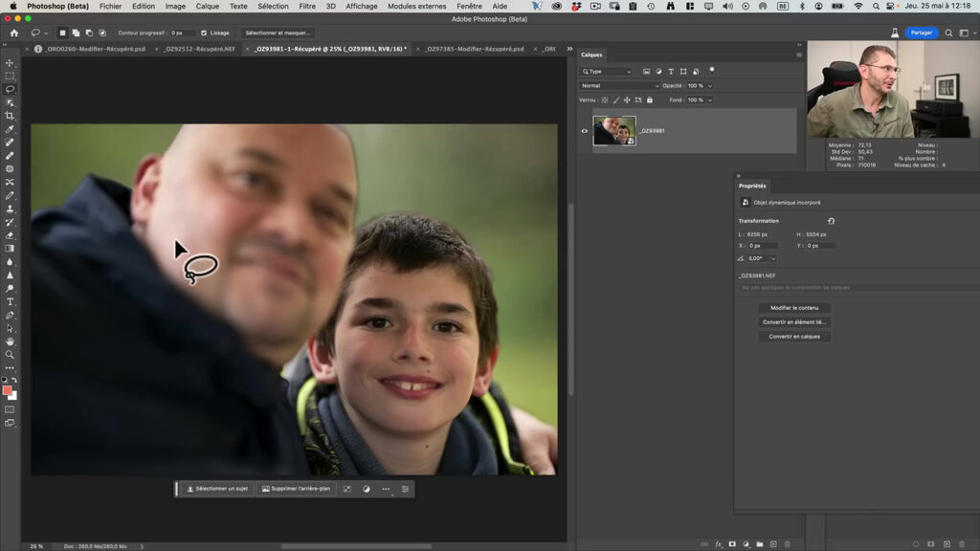Toggle the Lissage checkbox
This screenshot has height=551, width=980.
(204, 33)
